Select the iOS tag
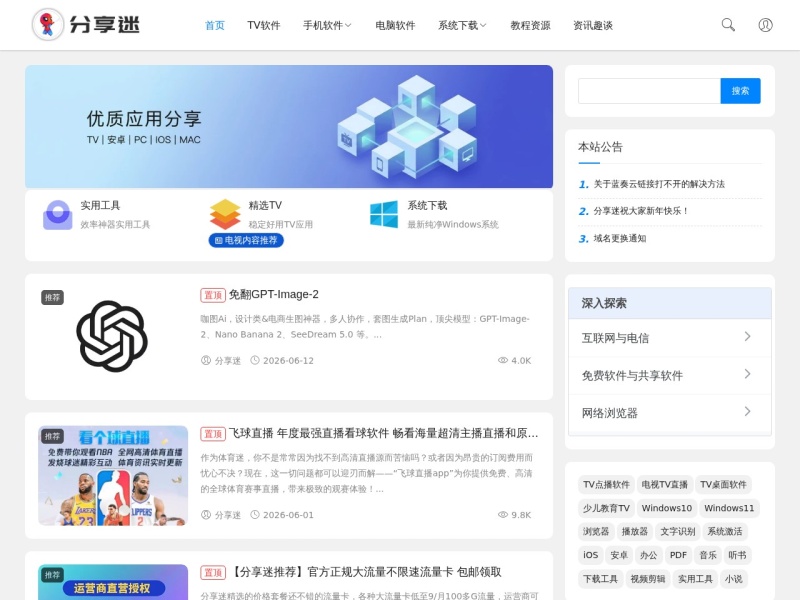Screen dimensions: 800x600 click(590, 555)
